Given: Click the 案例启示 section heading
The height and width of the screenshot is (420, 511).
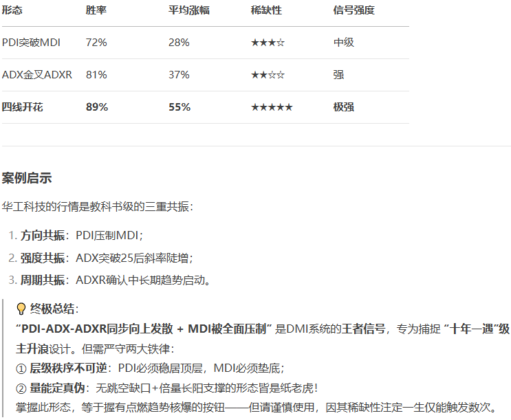Looking at the screenshot, I should tap(27, 178).
